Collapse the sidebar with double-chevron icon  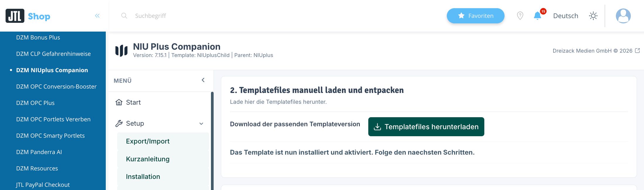97,16
